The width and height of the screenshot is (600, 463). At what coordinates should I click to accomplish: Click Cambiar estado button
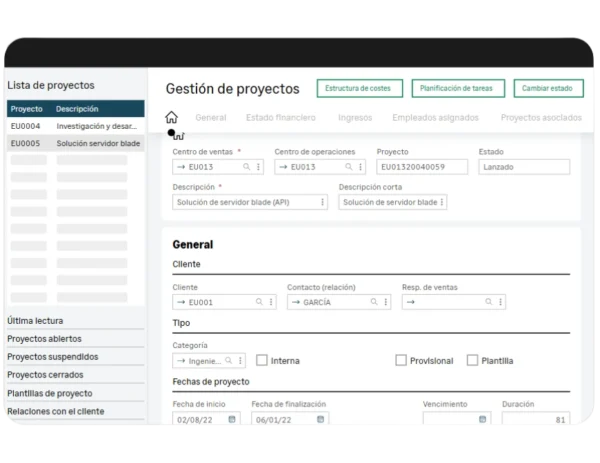click(548, 88)
